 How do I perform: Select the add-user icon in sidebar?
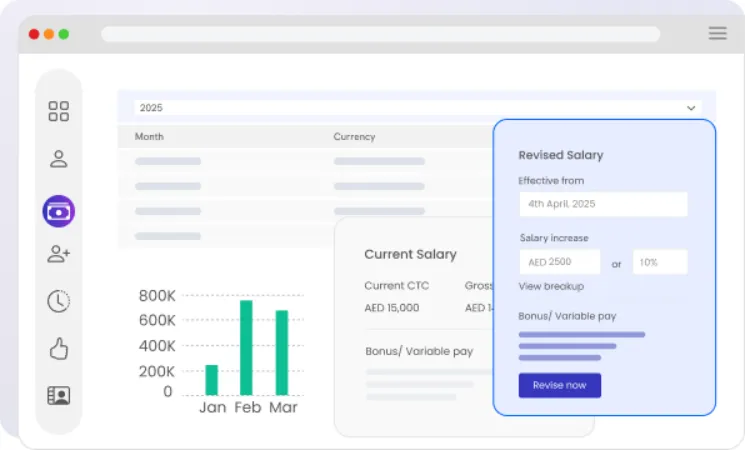click(58, 254)
